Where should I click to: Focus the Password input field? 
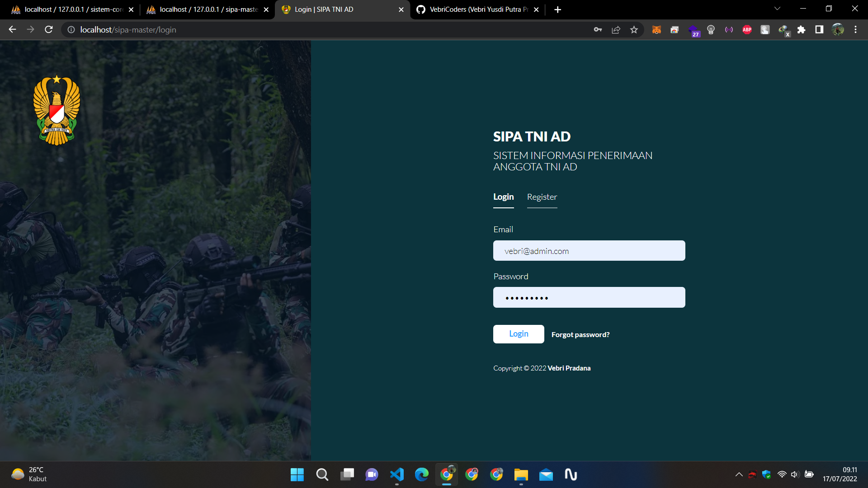[589, 297]
